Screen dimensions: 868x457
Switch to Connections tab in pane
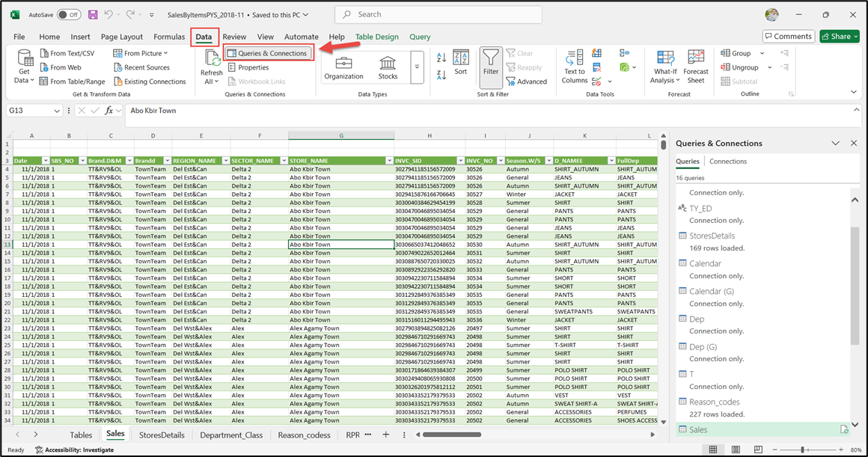point(727,162)
